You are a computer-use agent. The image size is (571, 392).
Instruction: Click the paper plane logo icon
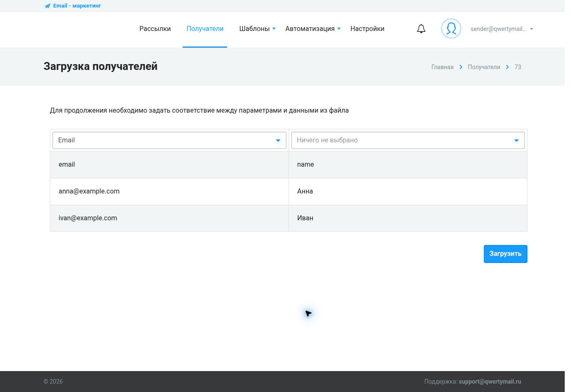(x=47, y=6)
